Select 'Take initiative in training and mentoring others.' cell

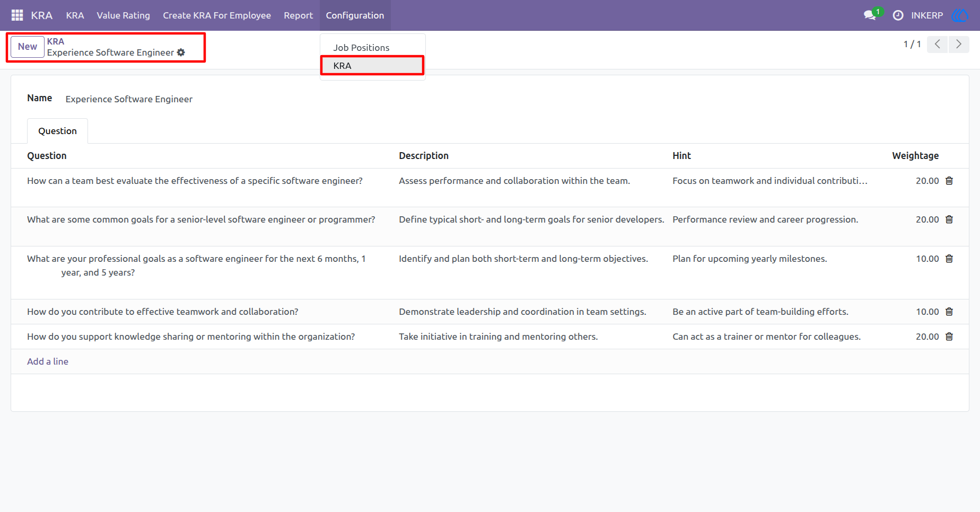pos(498,337)
